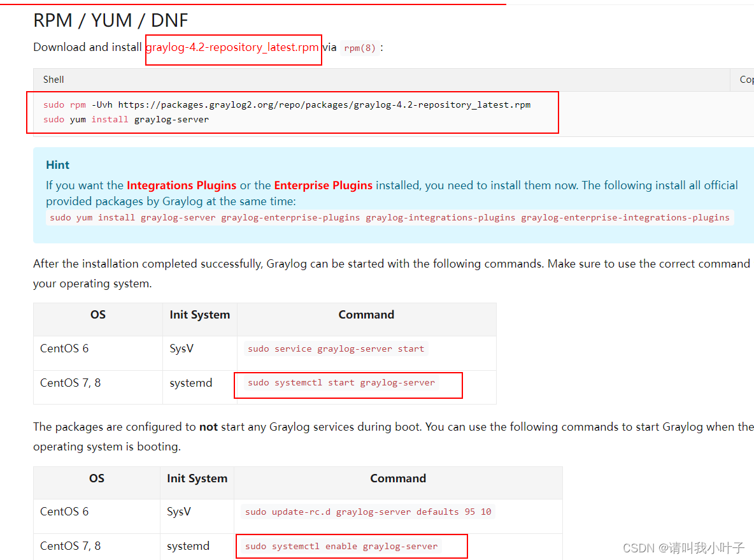
Task: Click the Hint heading
Action: click(58, 165)
